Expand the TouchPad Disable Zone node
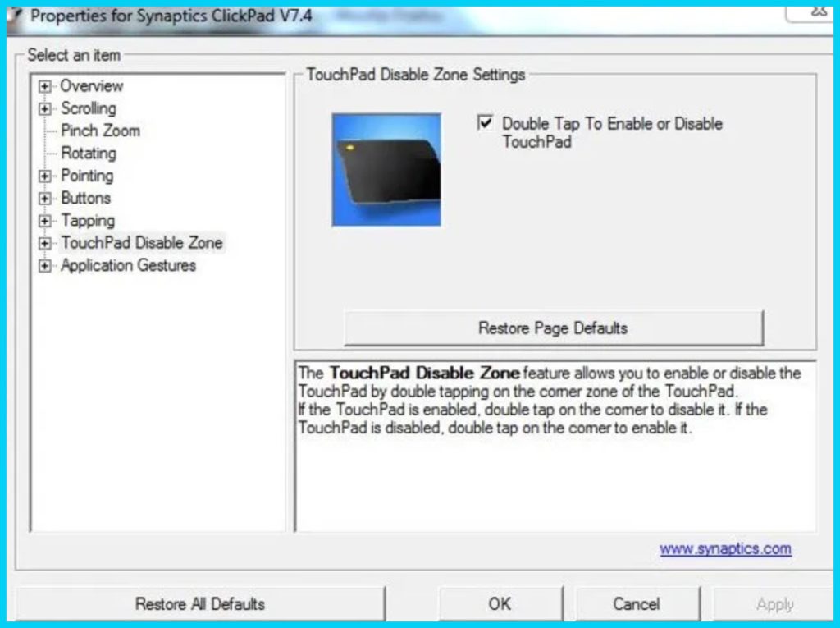The image size is (840, 628). point(45,244)
